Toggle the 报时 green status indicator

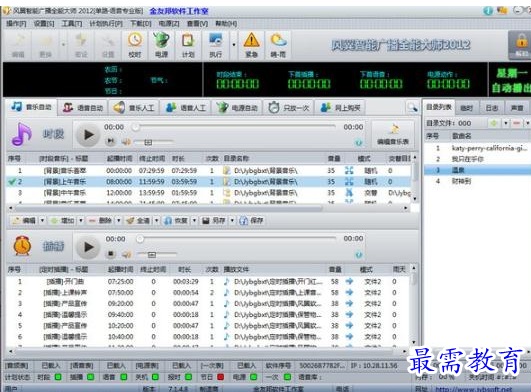tap(188, 376)
